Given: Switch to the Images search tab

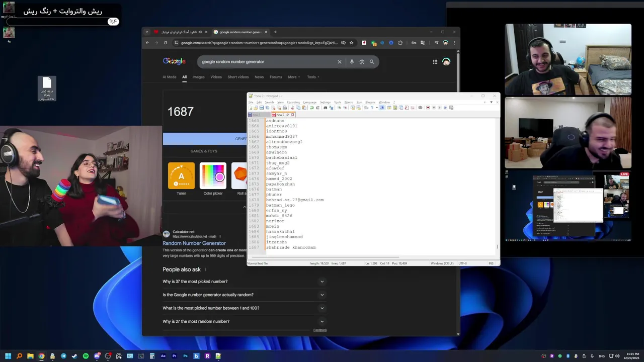Looking at the screenshot, I should 198,77.
